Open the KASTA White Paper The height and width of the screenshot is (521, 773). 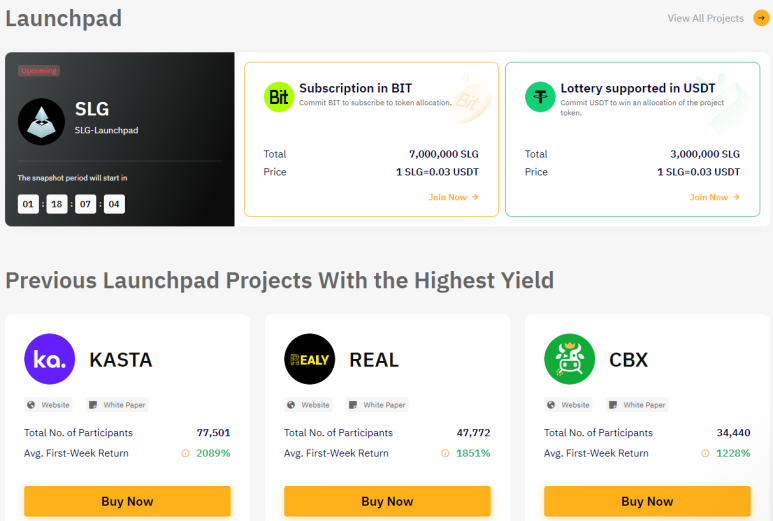click(x=117, y=405)
